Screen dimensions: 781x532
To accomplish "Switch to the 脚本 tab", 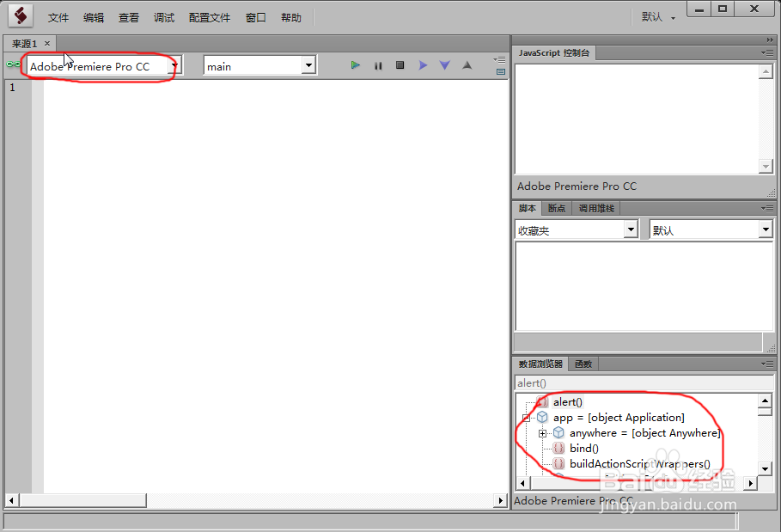I will pyautogui.click(x=528, y=208).
